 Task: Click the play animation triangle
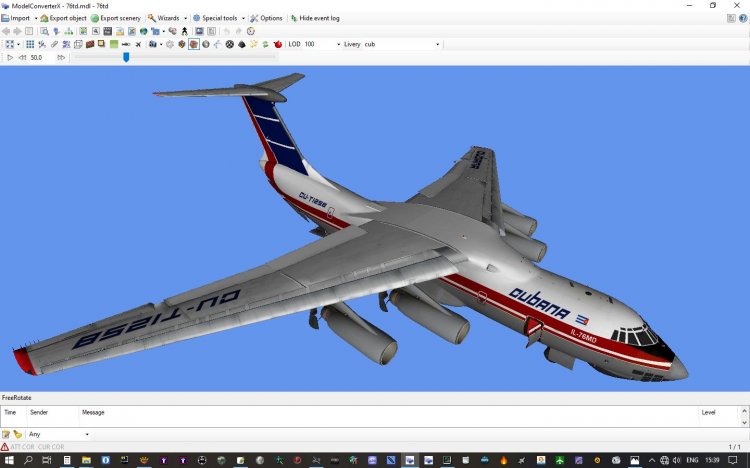(10, 57)
